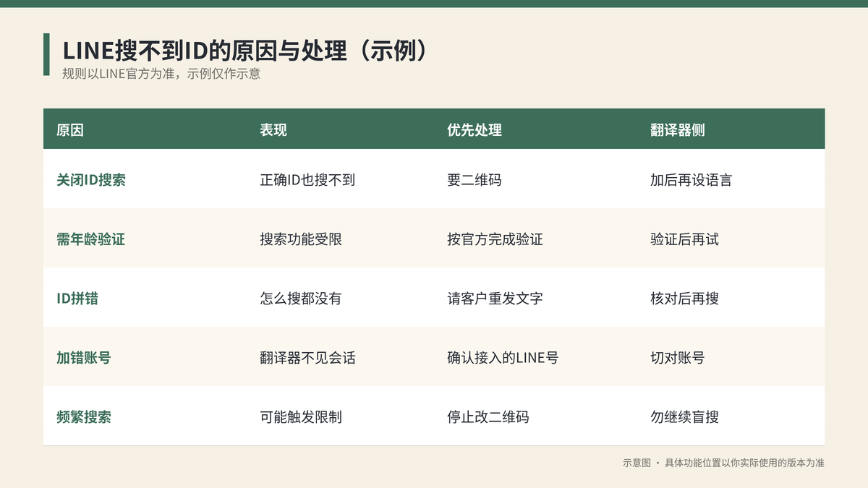Select the 'ID拼错' row label
The image size is (868, 488).
[77, 299]
